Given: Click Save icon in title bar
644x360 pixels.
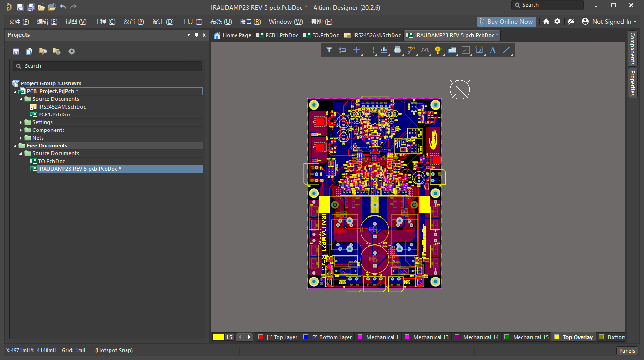Looking at the screenshot, I should tap(20, 7).
